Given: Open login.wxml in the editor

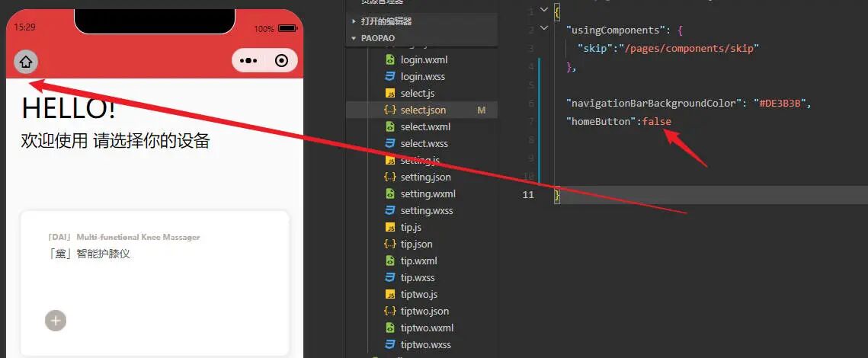Looking at the screenshot, I should [x=422, y=59].
